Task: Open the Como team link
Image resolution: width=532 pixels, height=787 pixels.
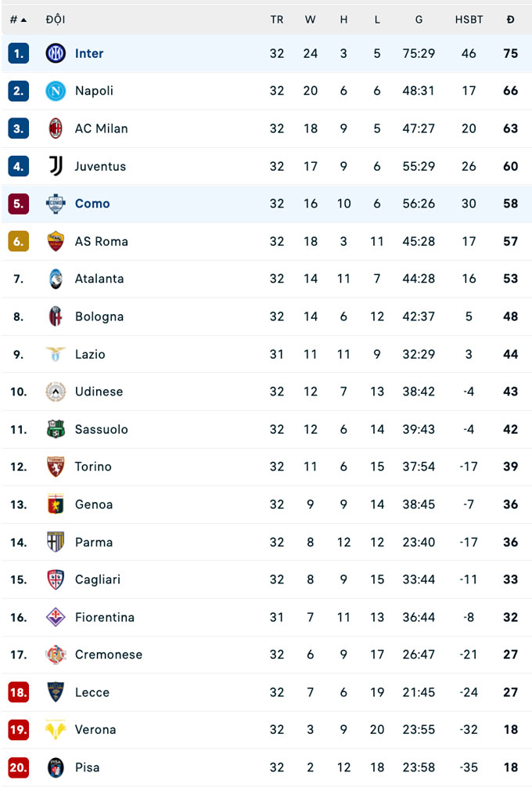Action: pos(92,204)
